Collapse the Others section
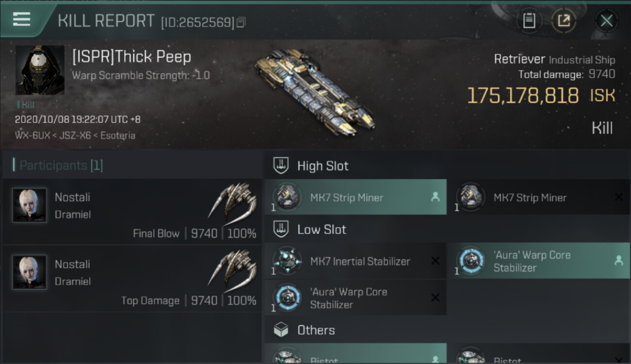The image size is (631, 364). coord(316,330)
